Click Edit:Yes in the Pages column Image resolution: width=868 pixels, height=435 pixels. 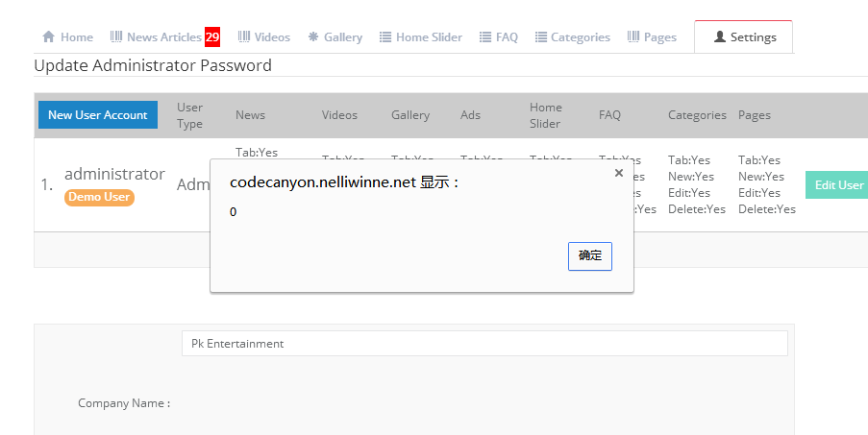tap(759, 193)
